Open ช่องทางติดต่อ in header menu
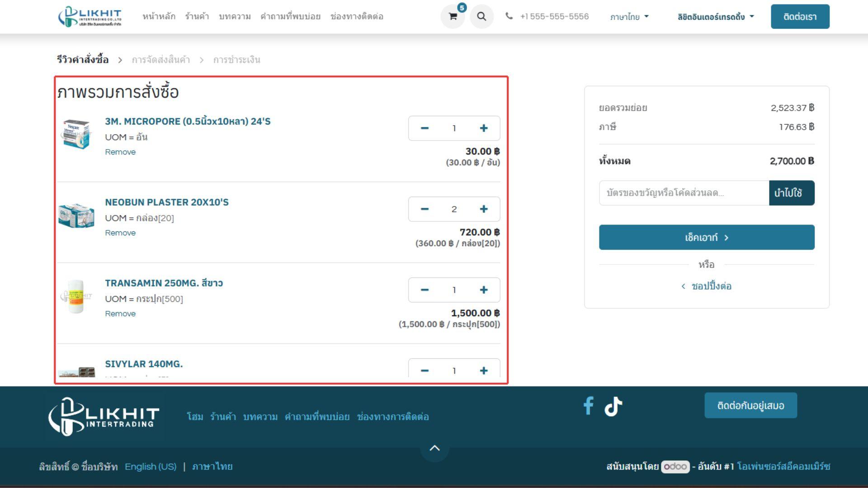The height and width of the screenshot is (488, 868). click(357, 16)
